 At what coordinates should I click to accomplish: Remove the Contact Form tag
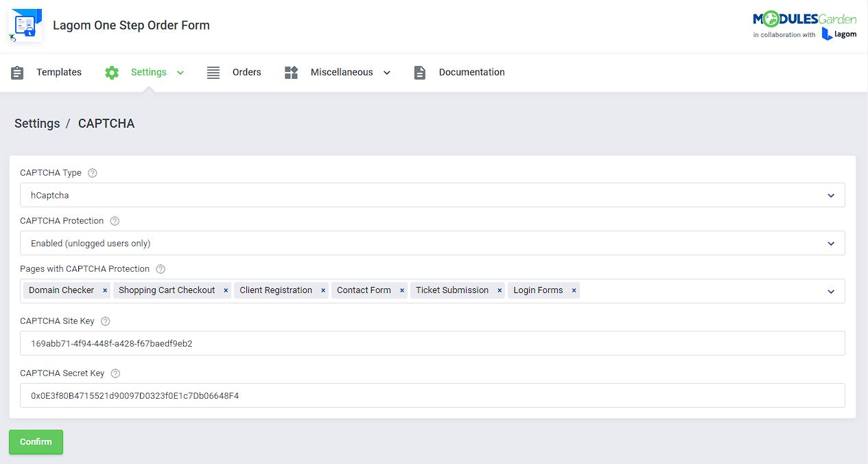click(401, 290)
